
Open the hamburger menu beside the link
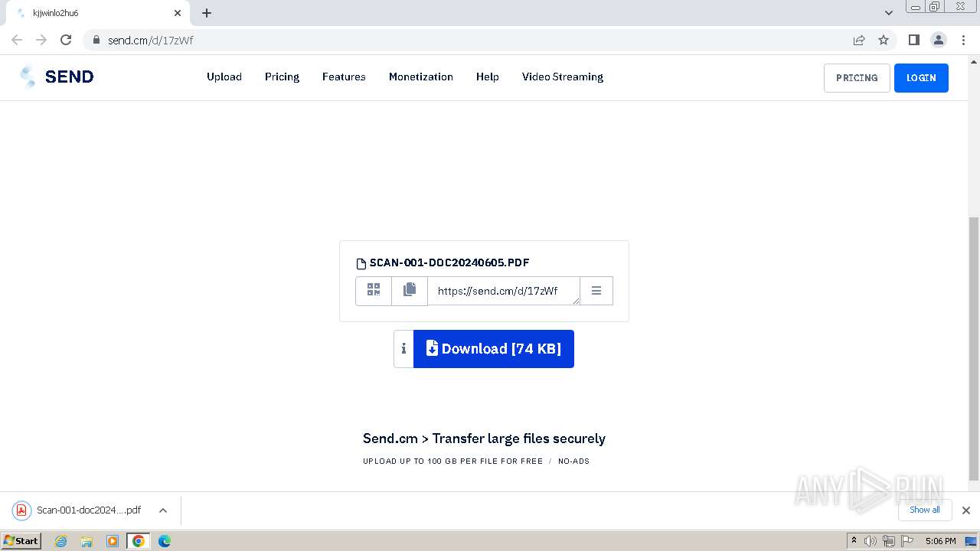(596, 291)
